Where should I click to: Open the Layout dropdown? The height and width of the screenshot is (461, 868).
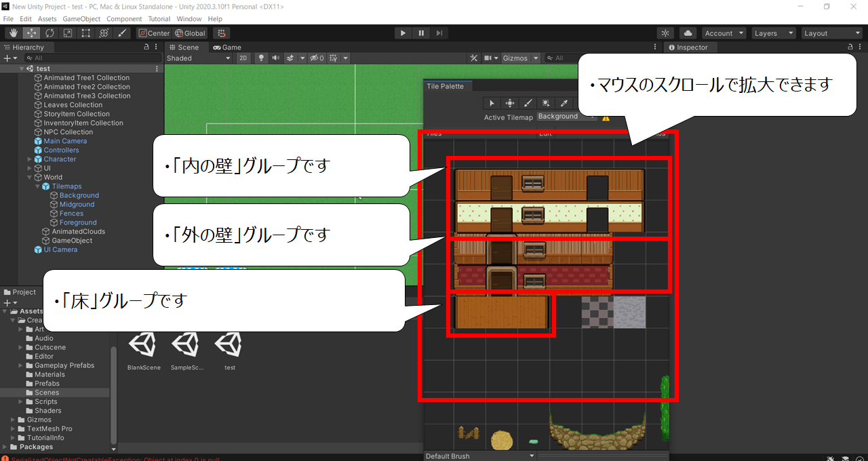point(831,33)
